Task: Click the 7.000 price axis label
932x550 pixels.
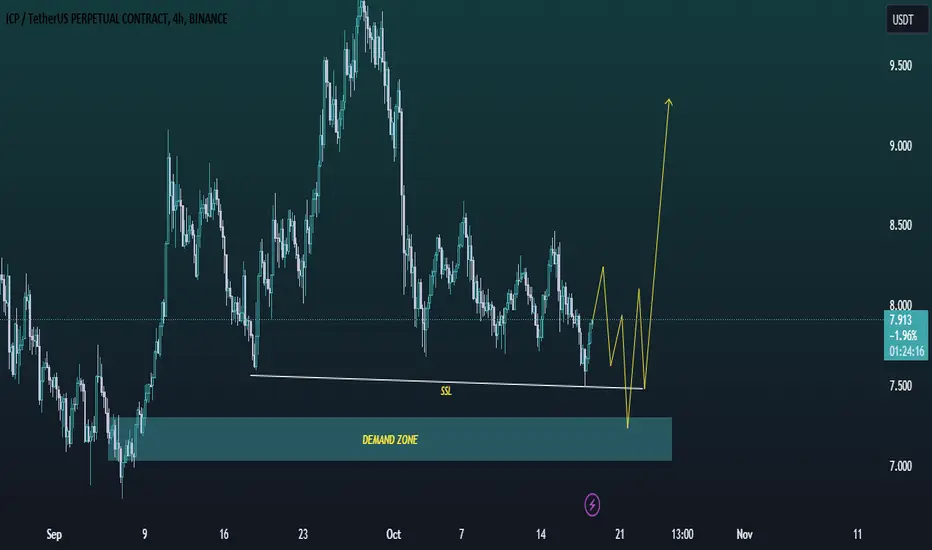Action: tap(900, 466)
